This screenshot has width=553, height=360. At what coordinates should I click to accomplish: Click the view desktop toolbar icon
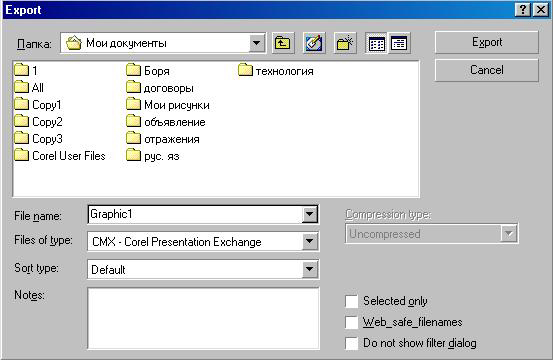(314, 43)
